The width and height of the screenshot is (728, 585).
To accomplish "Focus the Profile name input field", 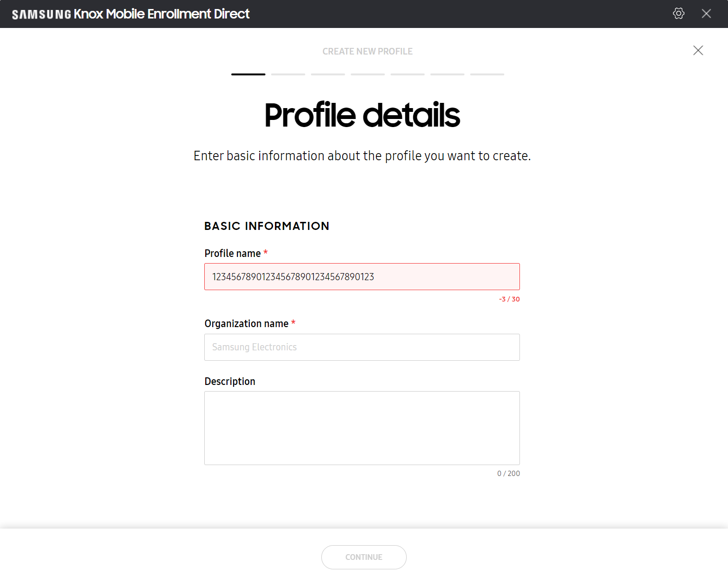I will coord(362,276).
